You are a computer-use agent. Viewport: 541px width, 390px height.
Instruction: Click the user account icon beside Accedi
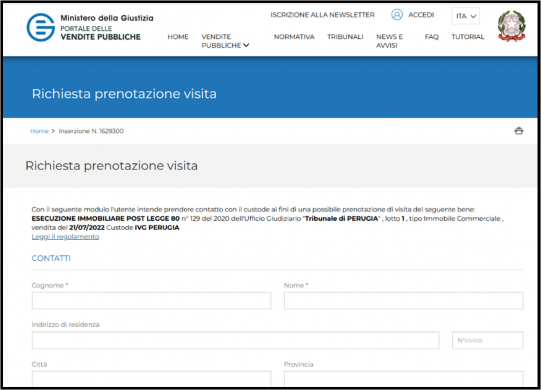point(397,15)
